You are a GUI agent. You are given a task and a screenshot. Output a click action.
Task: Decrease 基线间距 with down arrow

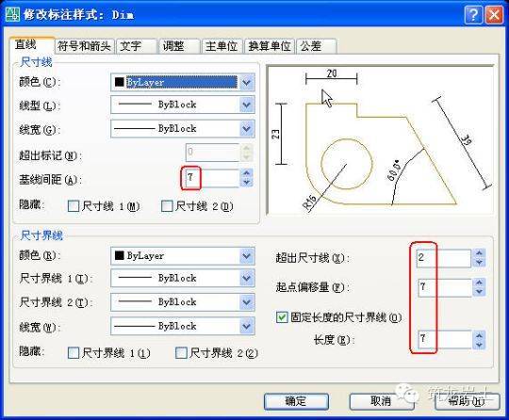247,183
